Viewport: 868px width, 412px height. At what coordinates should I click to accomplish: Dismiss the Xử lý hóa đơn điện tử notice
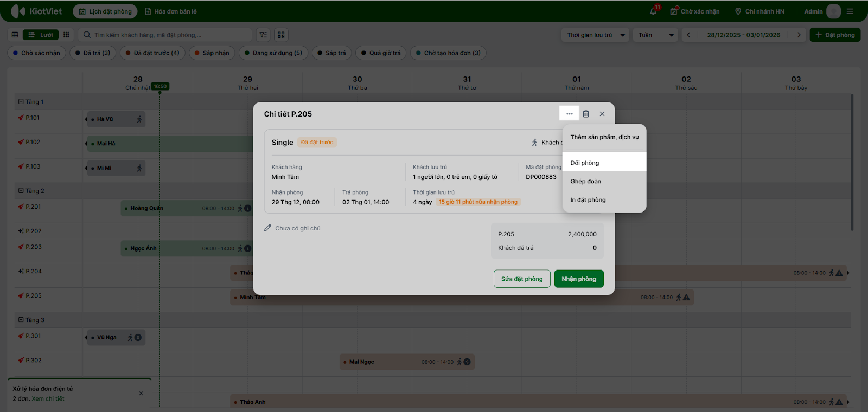pyautogui.click(x=141, y=394)
